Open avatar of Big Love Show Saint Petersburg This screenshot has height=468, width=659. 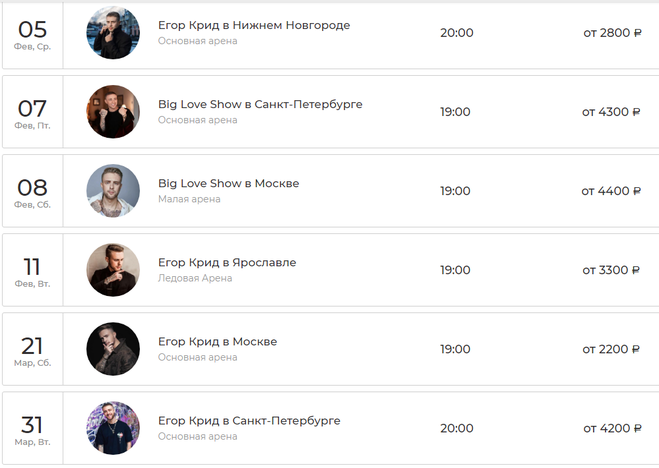(x=113, y=111)
